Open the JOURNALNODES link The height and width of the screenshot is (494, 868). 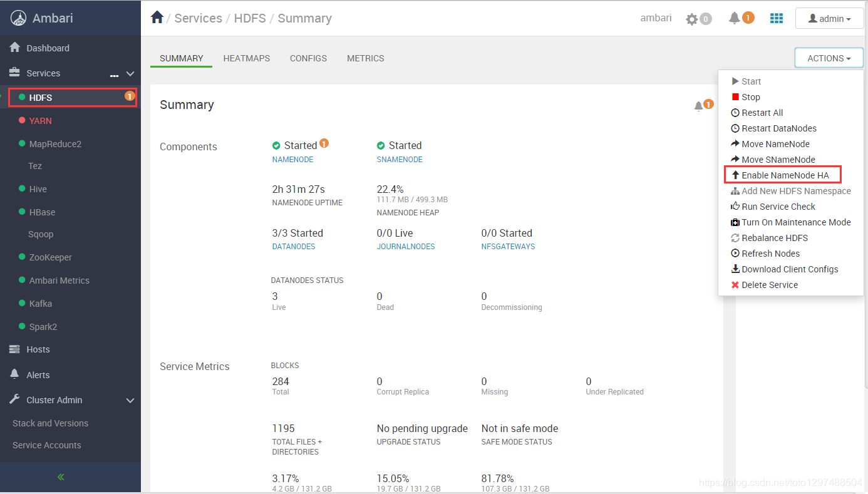tap(406, 247)
